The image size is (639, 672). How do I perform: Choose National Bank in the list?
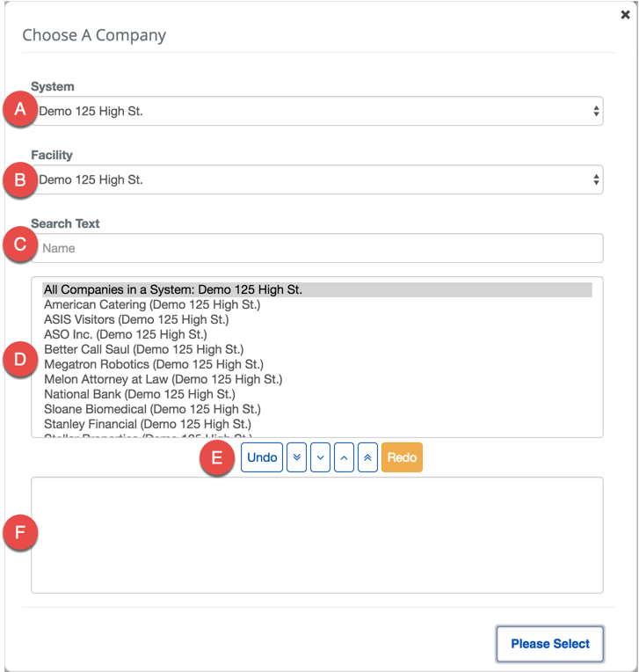[140, 394]
